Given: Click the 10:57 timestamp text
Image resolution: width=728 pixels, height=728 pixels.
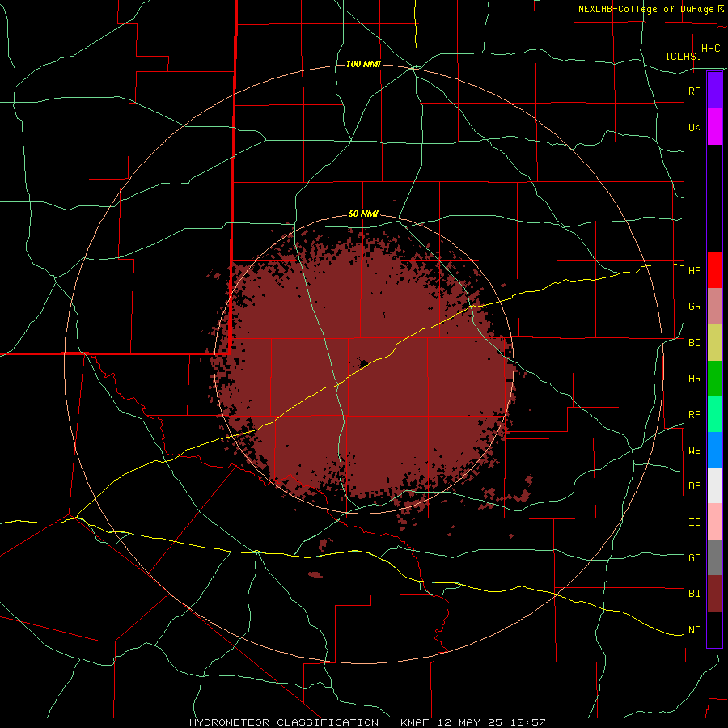Looking at the screenshot, I should tap(527, 722).
